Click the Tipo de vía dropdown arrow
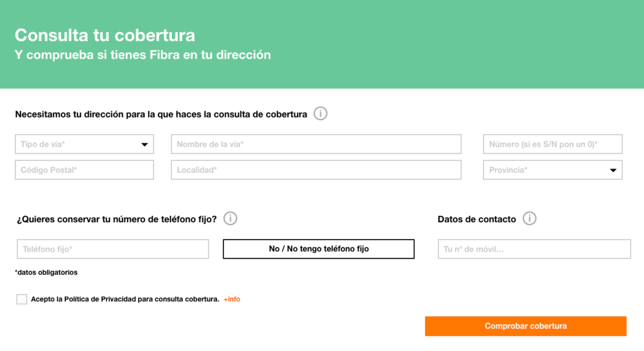The height and width of the screenshot is (351, 644). click(x=145, y=145)
